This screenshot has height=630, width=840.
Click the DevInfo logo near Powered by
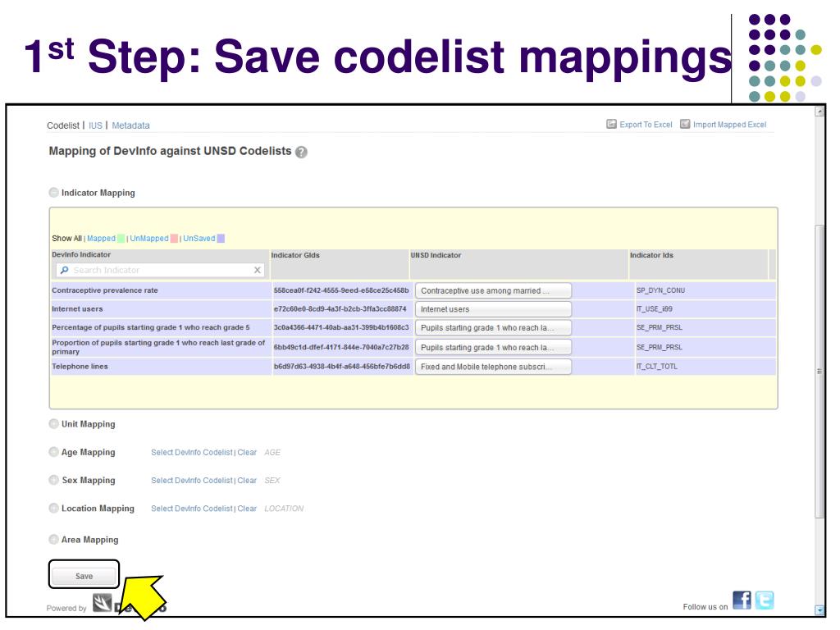(102, 603)
